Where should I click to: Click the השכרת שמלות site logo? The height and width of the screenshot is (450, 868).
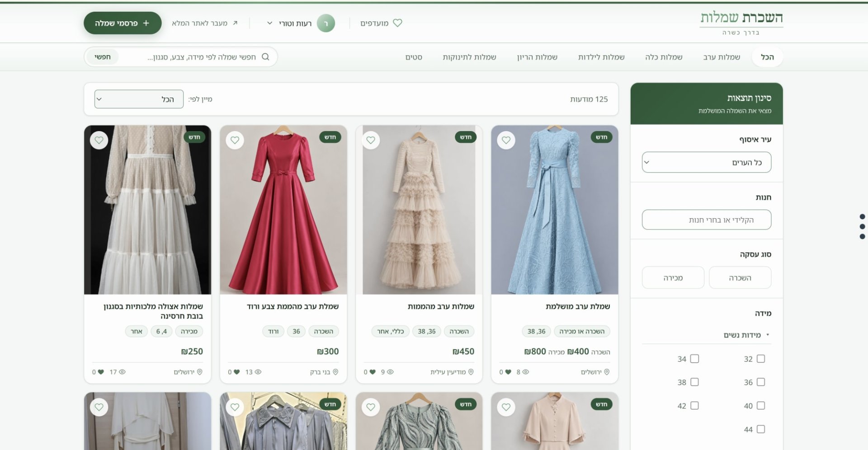click(x=741, y=23)
